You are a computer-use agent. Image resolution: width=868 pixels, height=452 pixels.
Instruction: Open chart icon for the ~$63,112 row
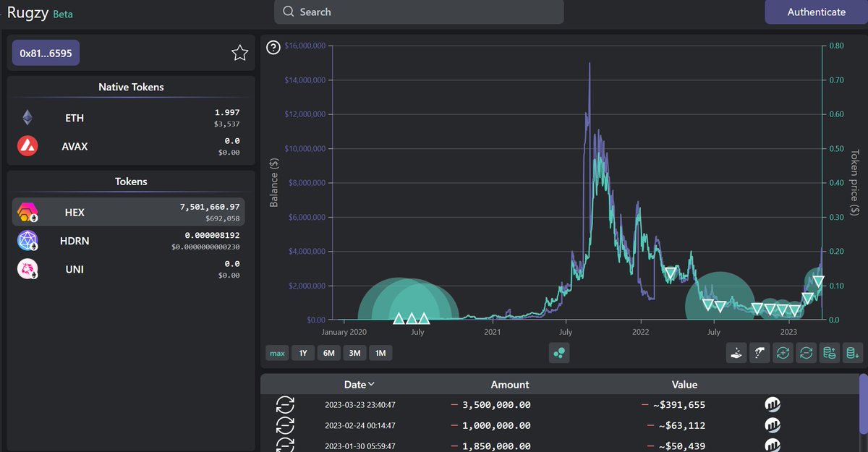pyautogui.click(x=773, y=425)
